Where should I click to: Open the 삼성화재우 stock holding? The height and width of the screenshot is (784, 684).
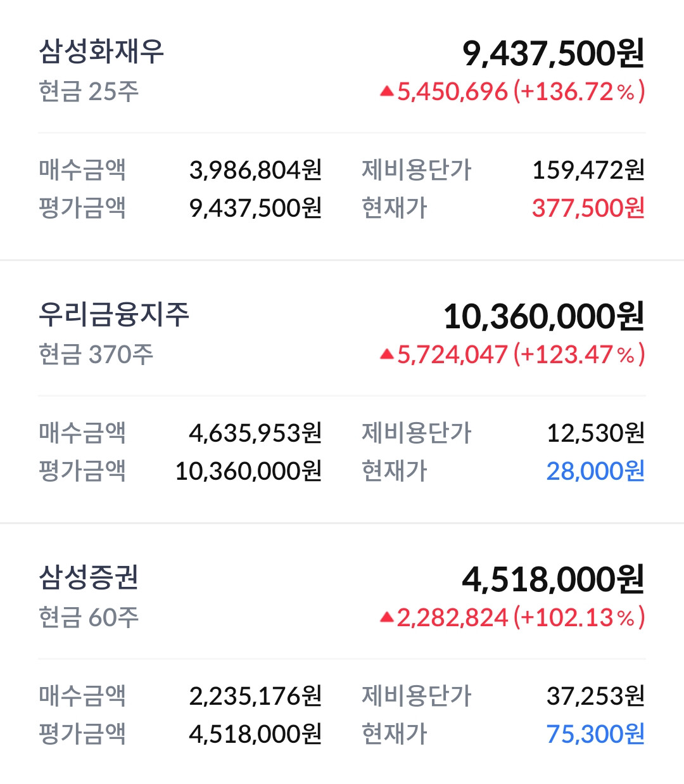[101, 52]
